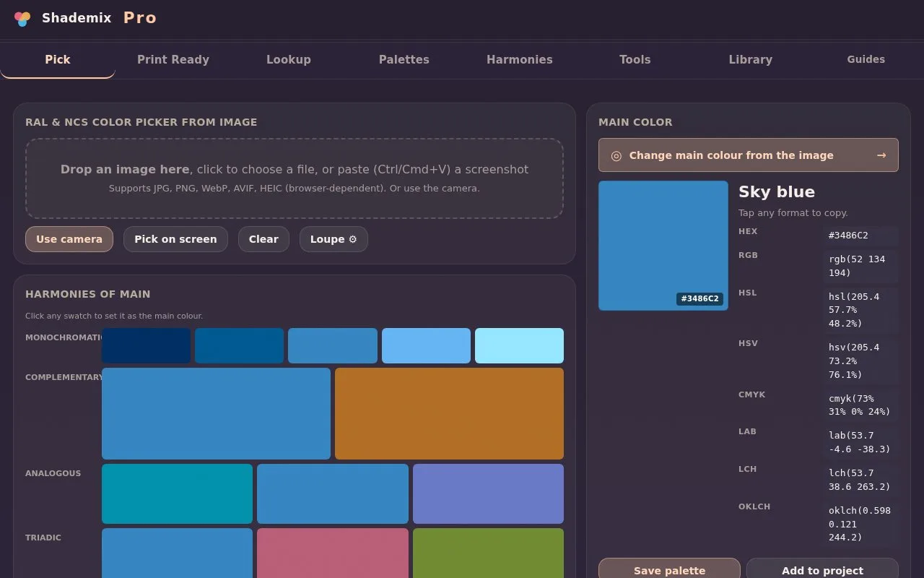Select the middle monochromatic blue swatch

333,346
